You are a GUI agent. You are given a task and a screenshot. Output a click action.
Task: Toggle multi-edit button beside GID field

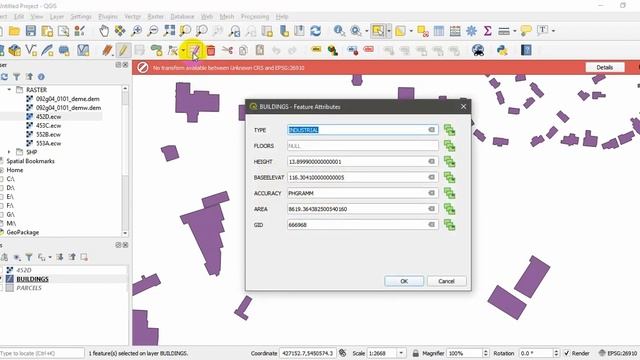[449, 225]
